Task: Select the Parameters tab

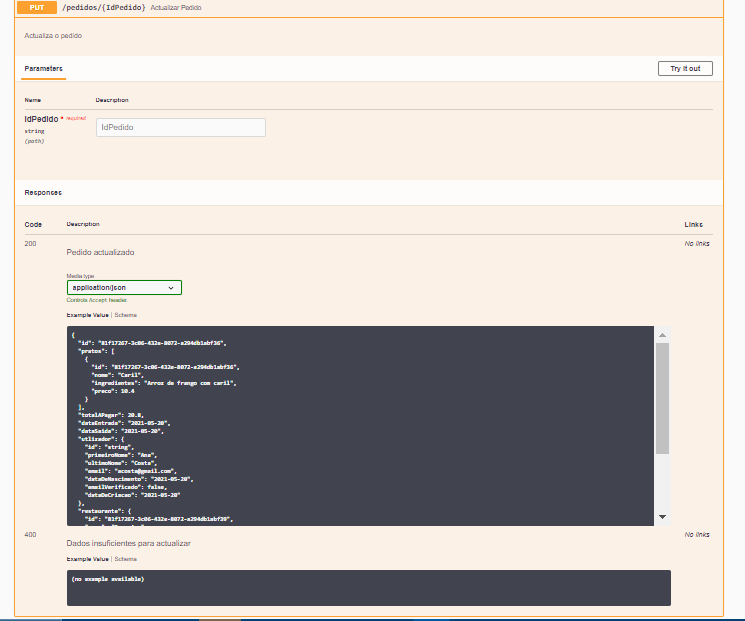Action: coord(43,68)
